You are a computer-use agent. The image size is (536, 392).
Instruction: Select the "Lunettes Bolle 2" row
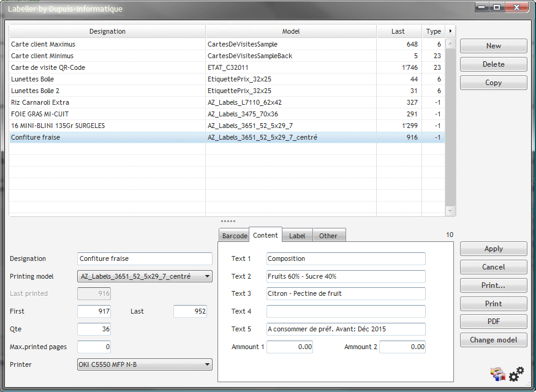(227, 91)
